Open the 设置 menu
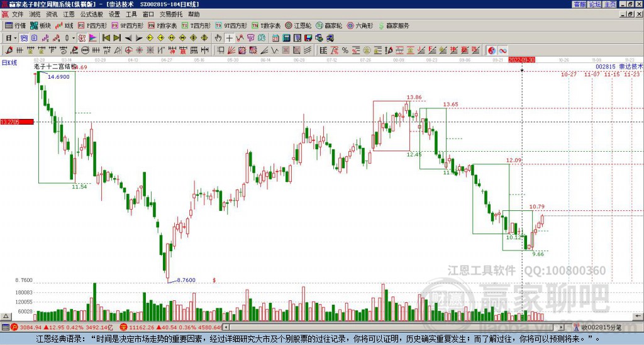 [114, 14]
